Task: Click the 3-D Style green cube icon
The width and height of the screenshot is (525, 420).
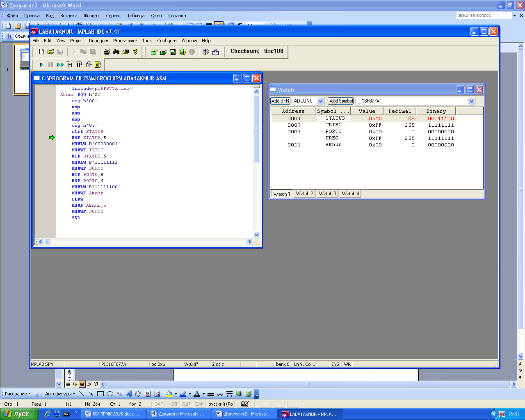Action: 248,394
